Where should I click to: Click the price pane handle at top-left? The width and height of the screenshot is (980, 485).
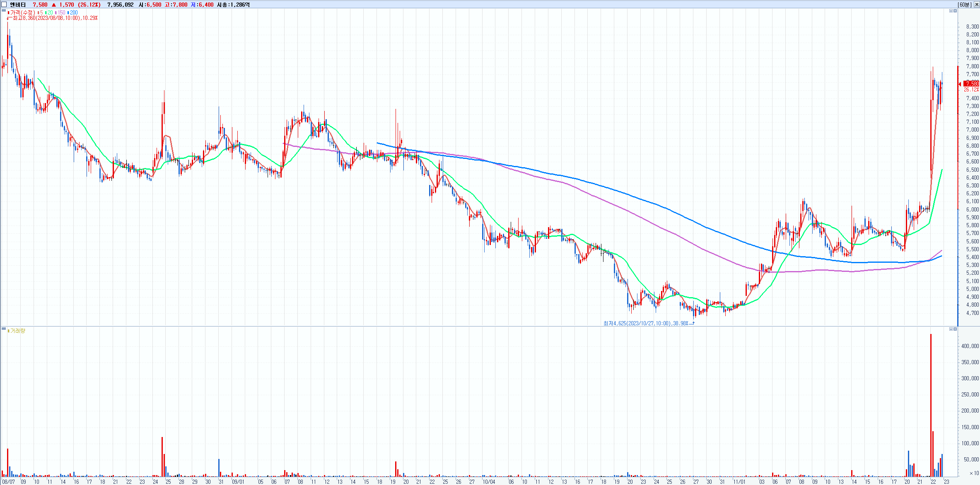tap(4, 11)
